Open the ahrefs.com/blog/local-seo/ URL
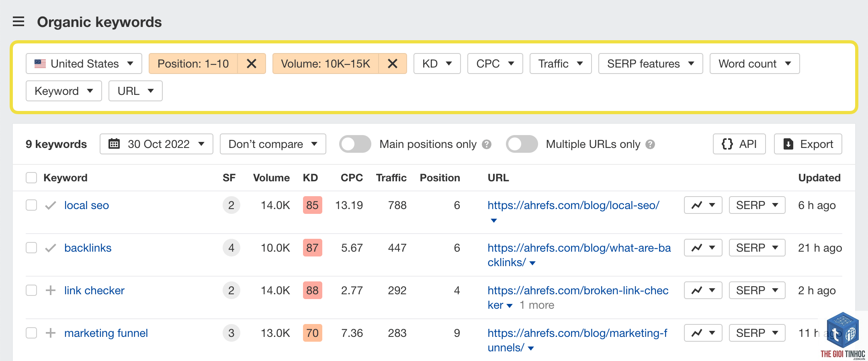The height and width of the screenshot is (361, 868). [x=573, y=205]
